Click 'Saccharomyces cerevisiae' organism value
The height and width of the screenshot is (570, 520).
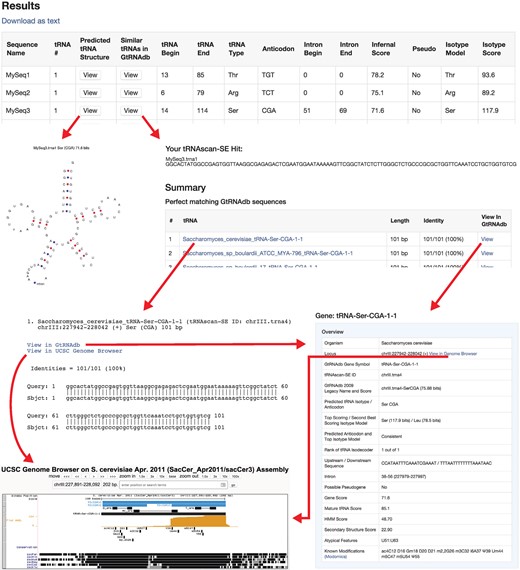click(407, 343)
